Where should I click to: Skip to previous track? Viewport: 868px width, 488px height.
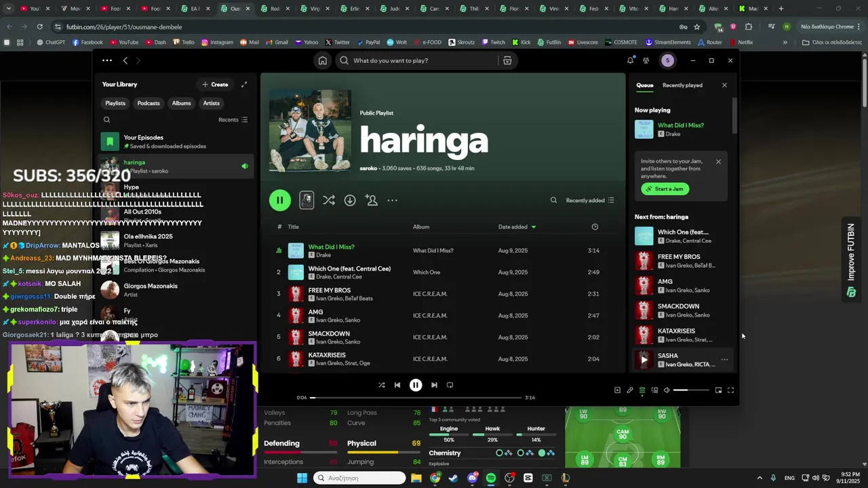coord(397,385)
